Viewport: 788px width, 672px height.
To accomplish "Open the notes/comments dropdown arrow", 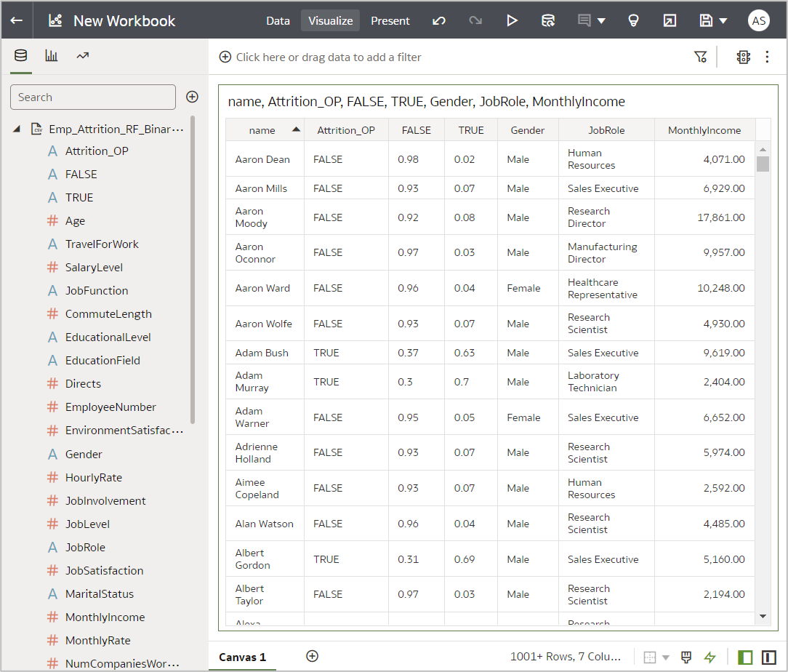I will pos(601,20).
